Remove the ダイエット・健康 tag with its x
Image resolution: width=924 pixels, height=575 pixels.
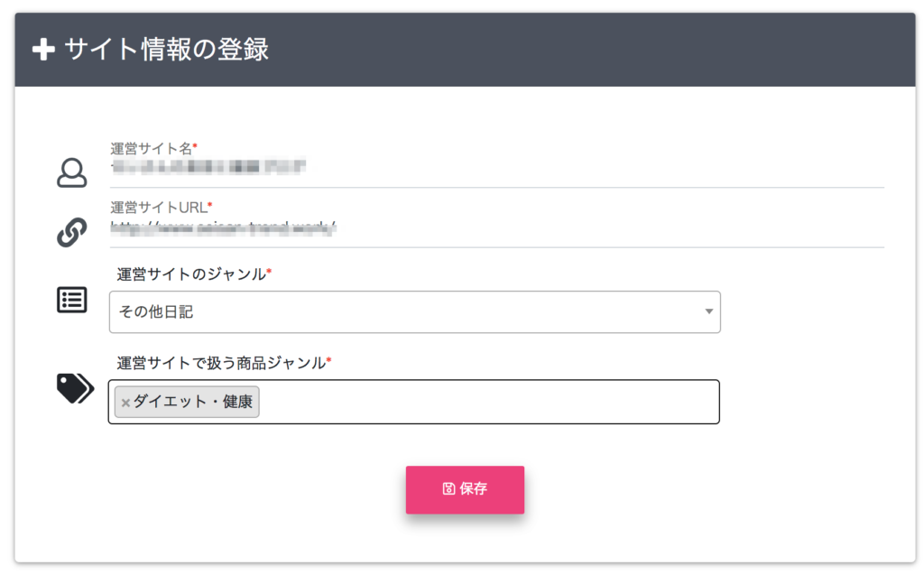coord(125,403)
